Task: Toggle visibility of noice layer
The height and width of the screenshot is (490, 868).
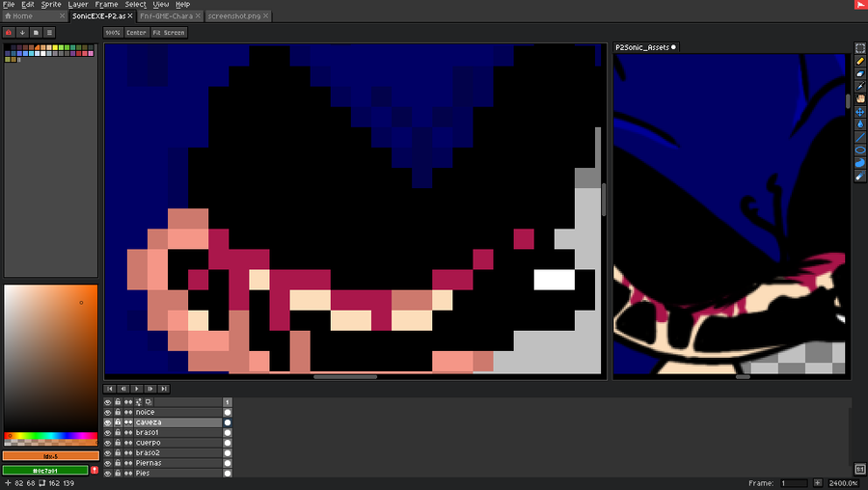Action: pyautogui.click(x=107, y=413)
